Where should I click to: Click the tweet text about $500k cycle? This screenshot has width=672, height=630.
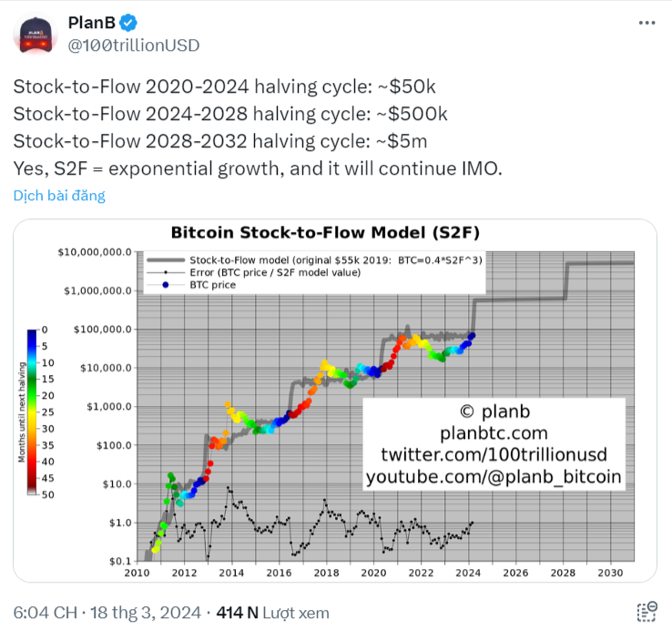230,114
